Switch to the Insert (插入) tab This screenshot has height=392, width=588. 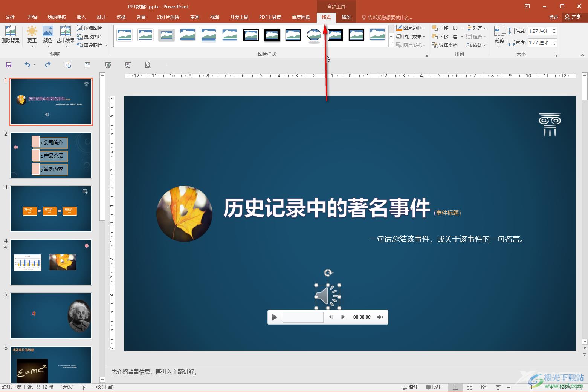tap(81, 17)
